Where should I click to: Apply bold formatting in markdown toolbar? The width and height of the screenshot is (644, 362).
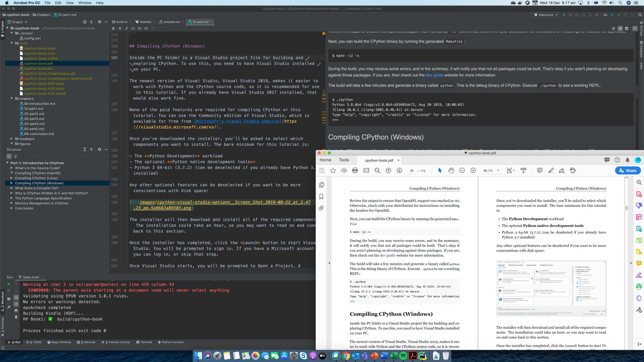coord(113,28)
